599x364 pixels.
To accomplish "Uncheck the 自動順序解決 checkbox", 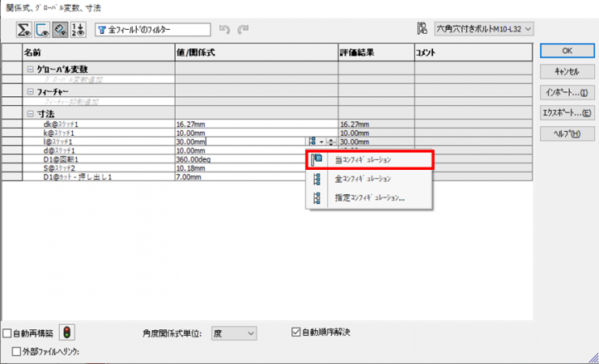I will [296, 332].
